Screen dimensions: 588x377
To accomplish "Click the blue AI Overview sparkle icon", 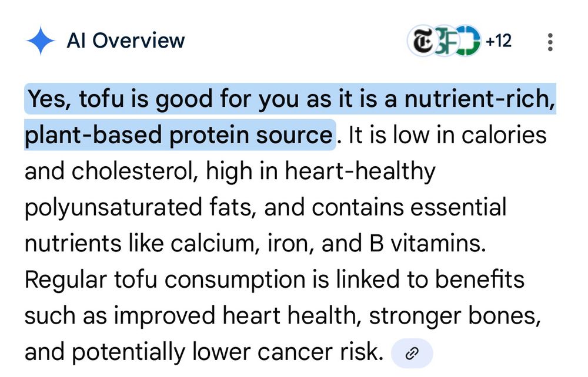I will (41, 41).
